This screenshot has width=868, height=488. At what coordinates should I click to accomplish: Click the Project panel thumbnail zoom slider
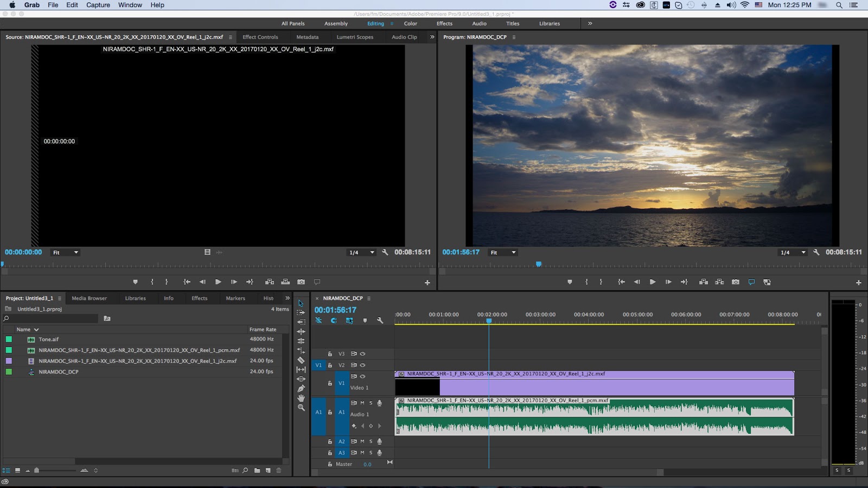36,470
